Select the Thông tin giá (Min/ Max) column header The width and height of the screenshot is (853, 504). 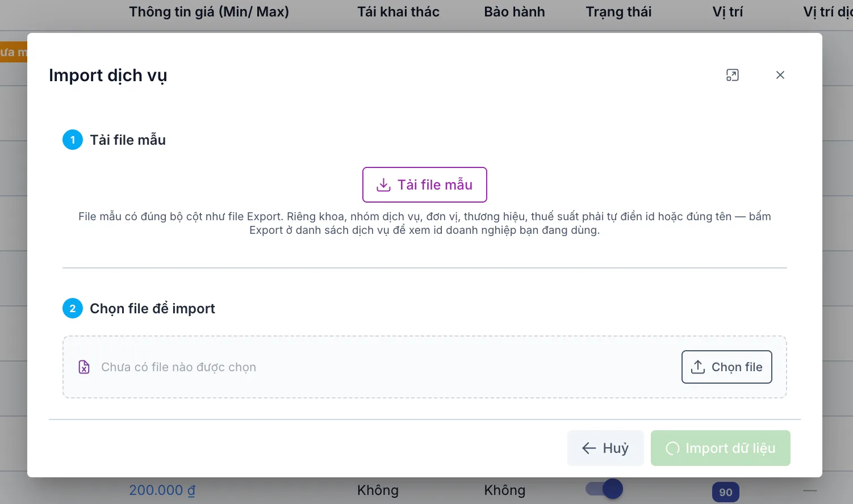[x=209, y=12]
